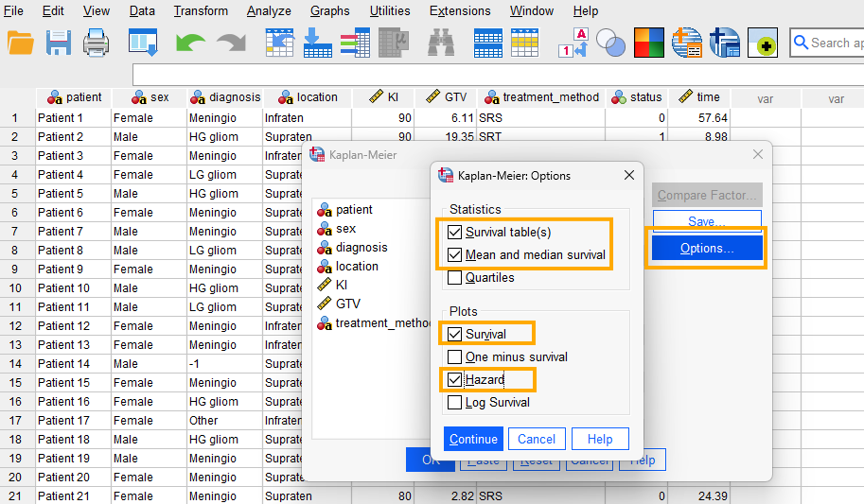Select the status column header

click(x=637, y=97)
